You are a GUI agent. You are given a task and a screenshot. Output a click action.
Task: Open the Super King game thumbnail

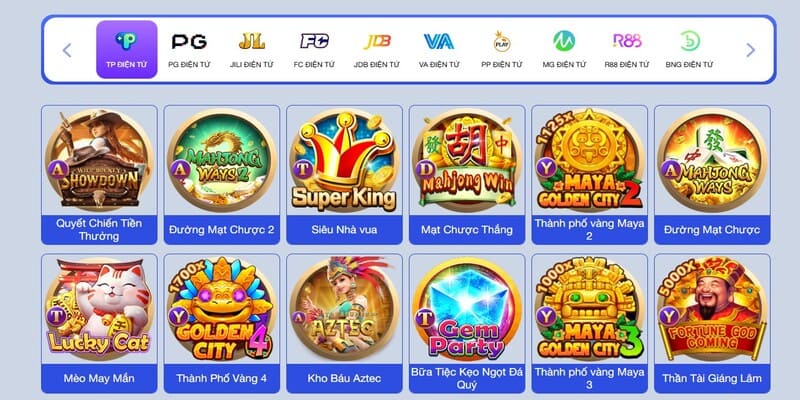click(x=344, y=160)
